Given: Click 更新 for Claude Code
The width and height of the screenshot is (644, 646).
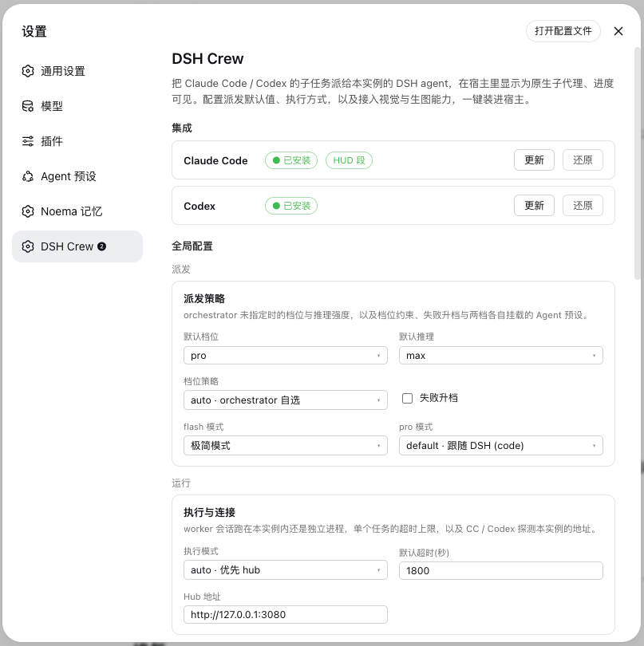Looking at the screenshot, I should click(x=534, y=160).
